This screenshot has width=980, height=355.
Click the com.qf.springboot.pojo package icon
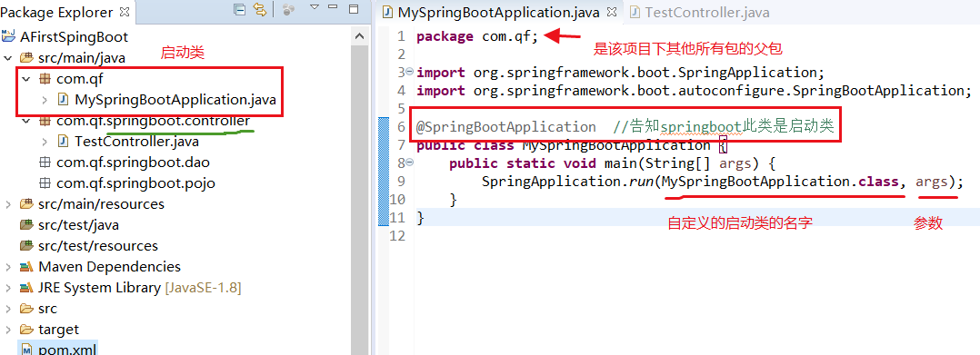point(45,183)
